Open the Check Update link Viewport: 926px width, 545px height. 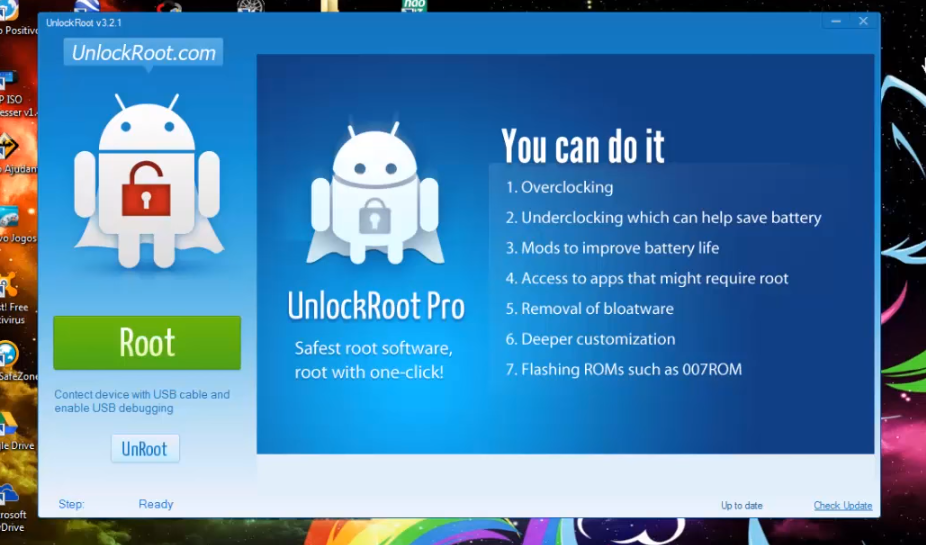(842, 505)
